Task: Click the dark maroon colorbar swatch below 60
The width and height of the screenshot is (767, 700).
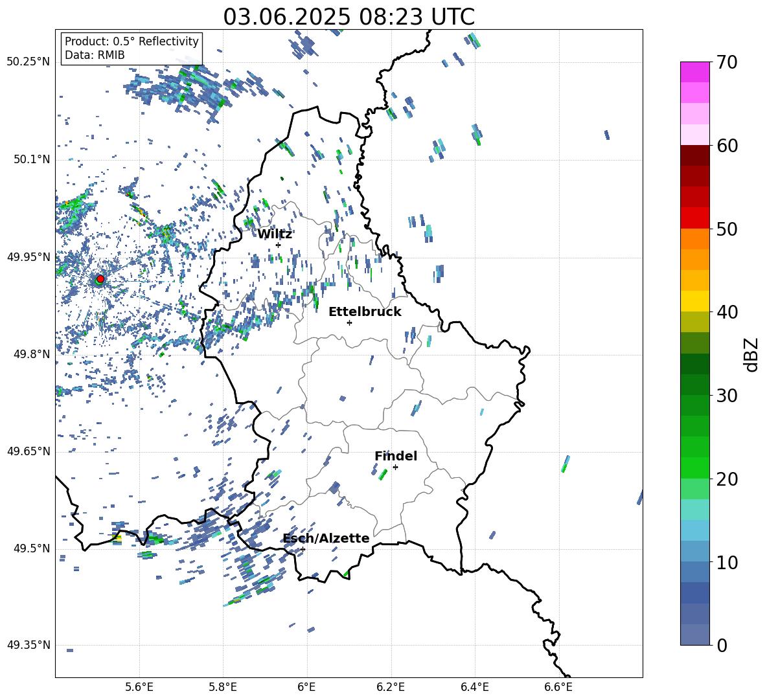Action: coord(695,155)
